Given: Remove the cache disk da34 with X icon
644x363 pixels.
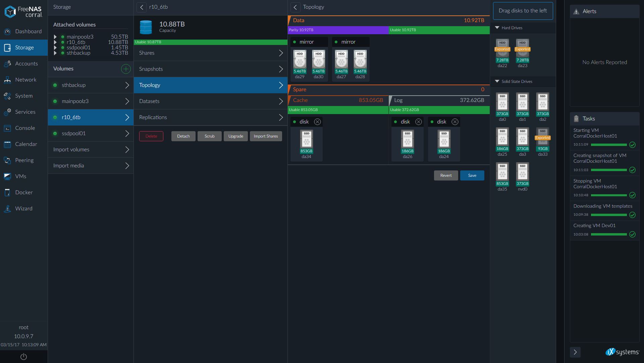Looking at the screenshot, I should 317,122.
